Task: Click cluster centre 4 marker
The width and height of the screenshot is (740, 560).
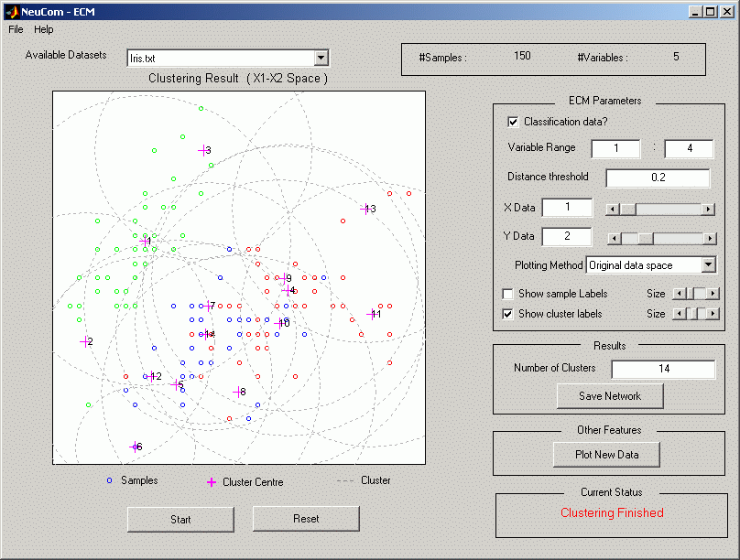Action: click(x=288, y=290)
